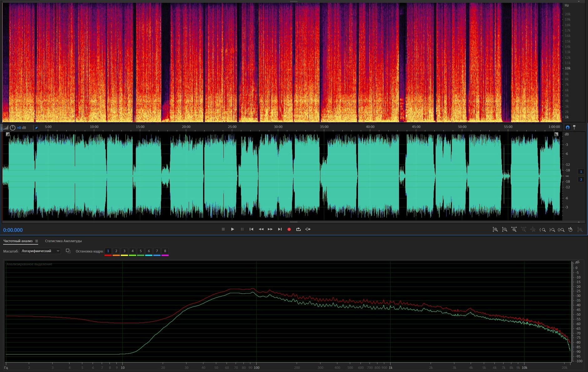Toggle channel 2 enable button

pyautogui.click(x=581, y=179)
